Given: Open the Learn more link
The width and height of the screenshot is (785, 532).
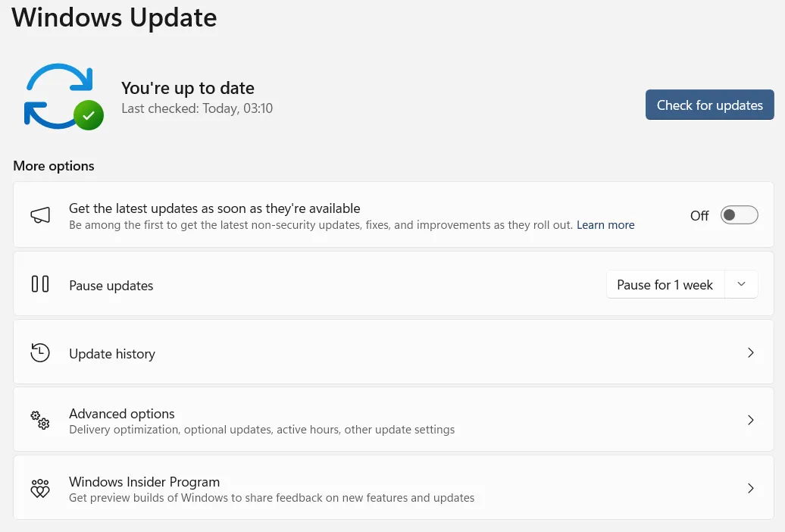Looking at the screenshot, I should [x=605, y=224].
